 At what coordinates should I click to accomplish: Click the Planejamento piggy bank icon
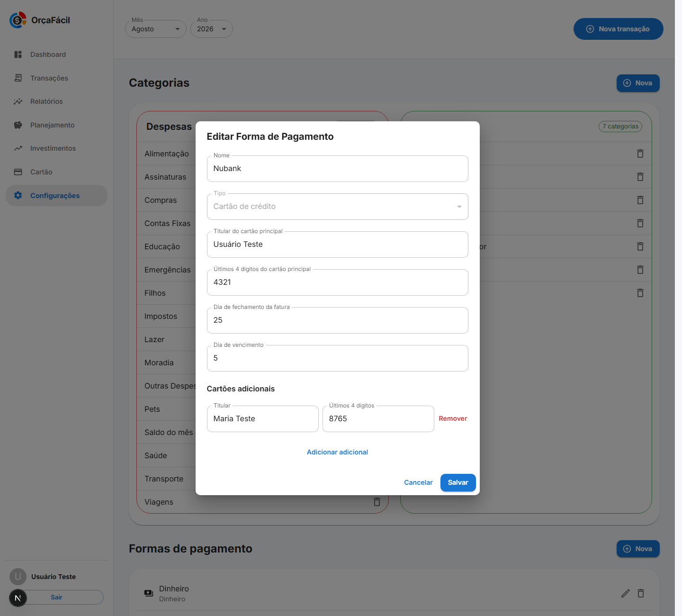18,125
